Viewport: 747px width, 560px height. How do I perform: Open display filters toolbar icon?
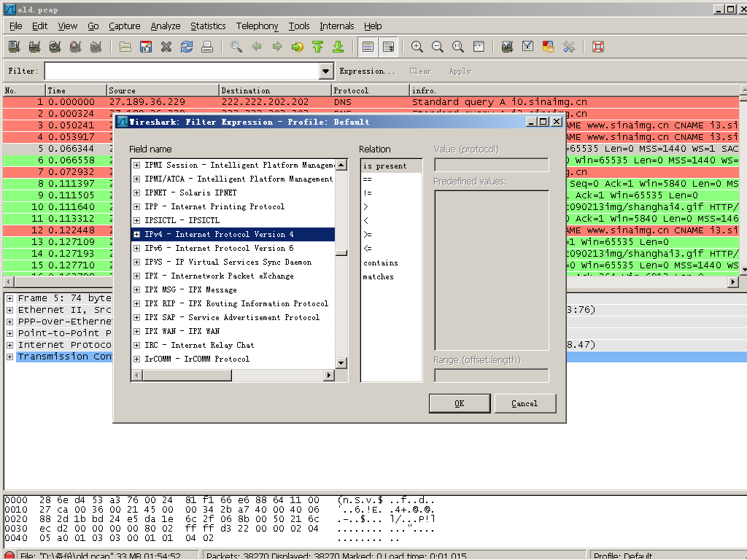[528, 47]
